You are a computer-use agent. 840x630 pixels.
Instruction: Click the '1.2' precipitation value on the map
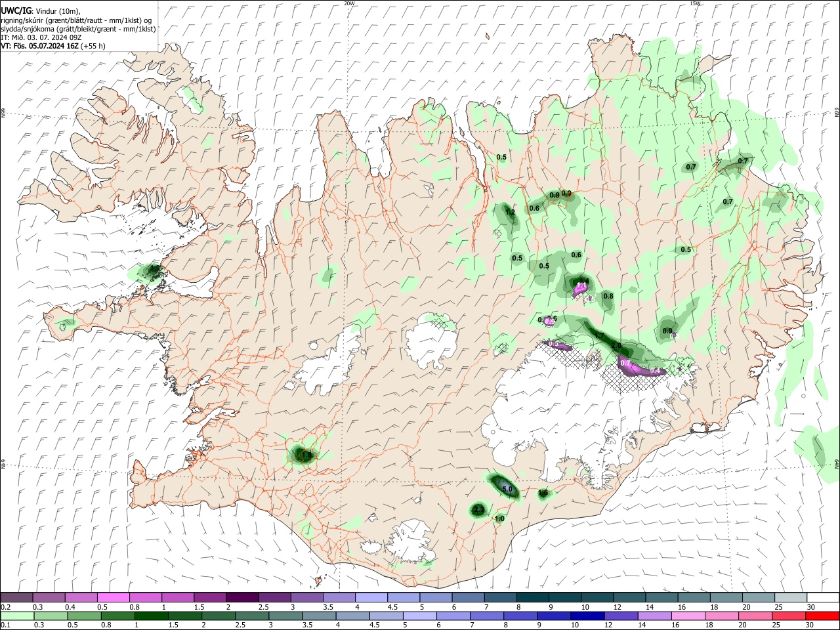[x=510, y=212]
